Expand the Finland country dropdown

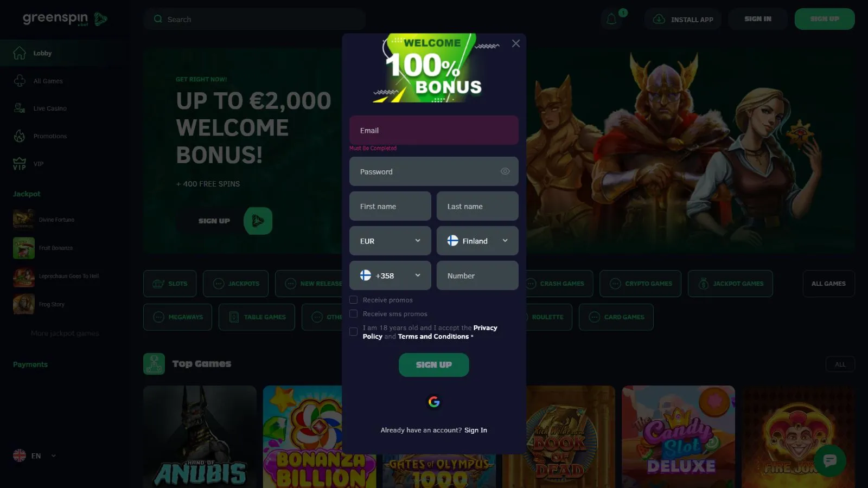[477, 241]
